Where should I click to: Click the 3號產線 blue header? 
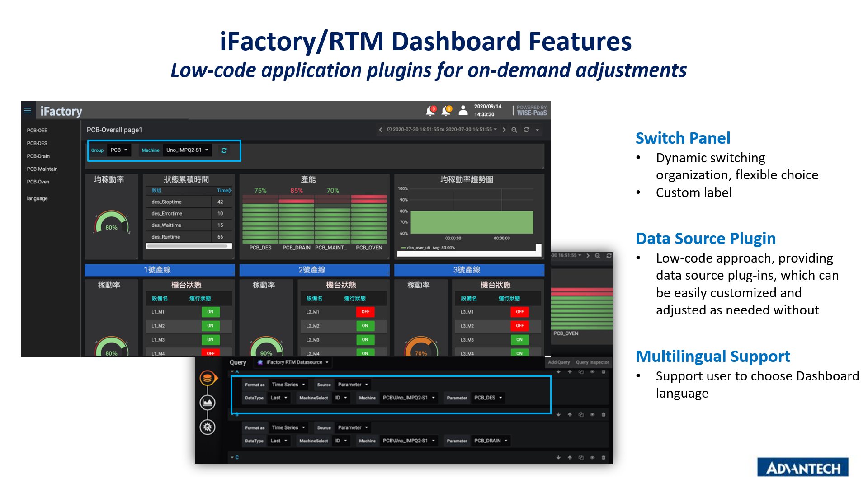click(469, 270)
